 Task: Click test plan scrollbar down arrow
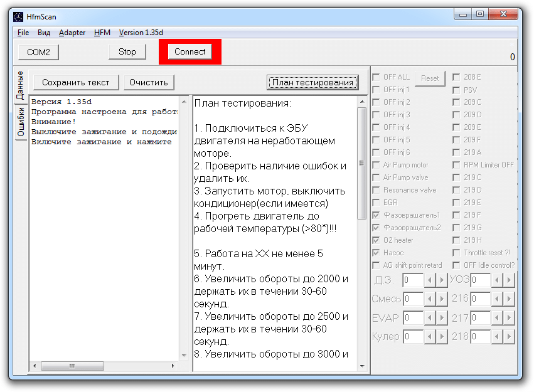click(361, 366)
